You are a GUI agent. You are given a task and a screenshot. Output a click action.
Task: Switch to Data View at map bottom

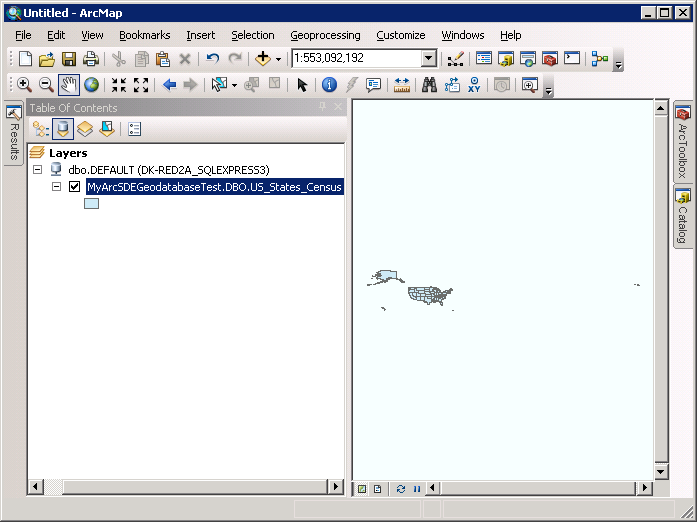[362, 489]
